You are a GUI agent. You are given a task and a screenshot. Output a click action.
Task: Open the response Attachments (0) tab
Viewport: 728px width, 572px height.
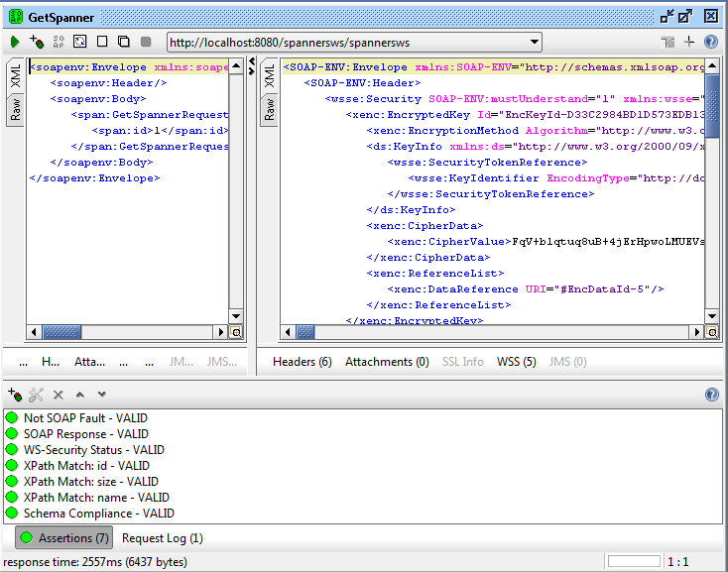[x=387, y=362]
